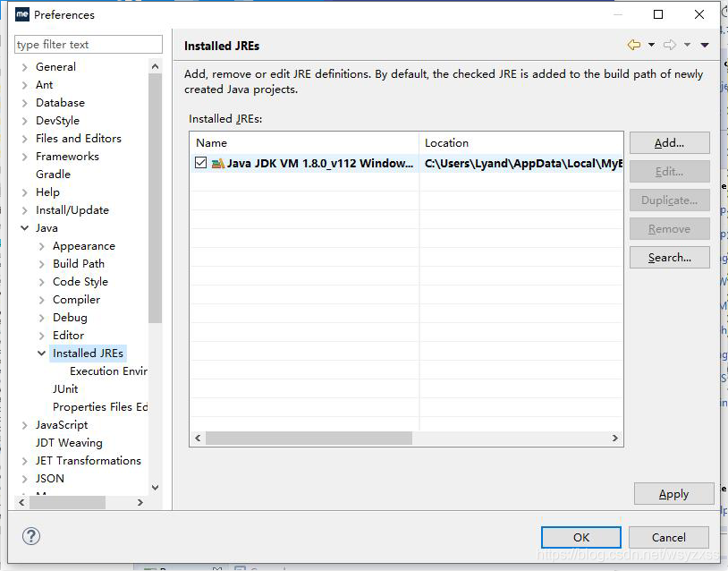Open the view menu down-arrow at top right
Image resolution: width=728 pixels, height=571 pixels.
tap(703, 45)
